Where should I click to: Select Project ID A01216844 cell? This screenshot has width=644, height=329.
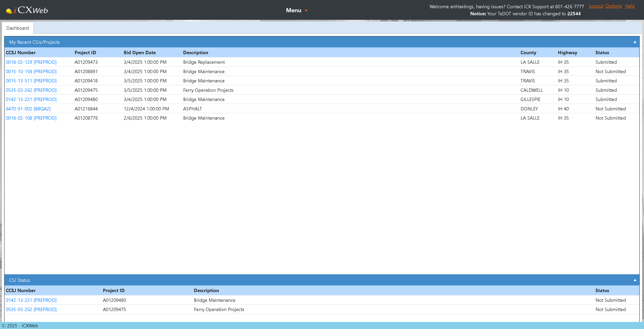(x=86, y=109)
